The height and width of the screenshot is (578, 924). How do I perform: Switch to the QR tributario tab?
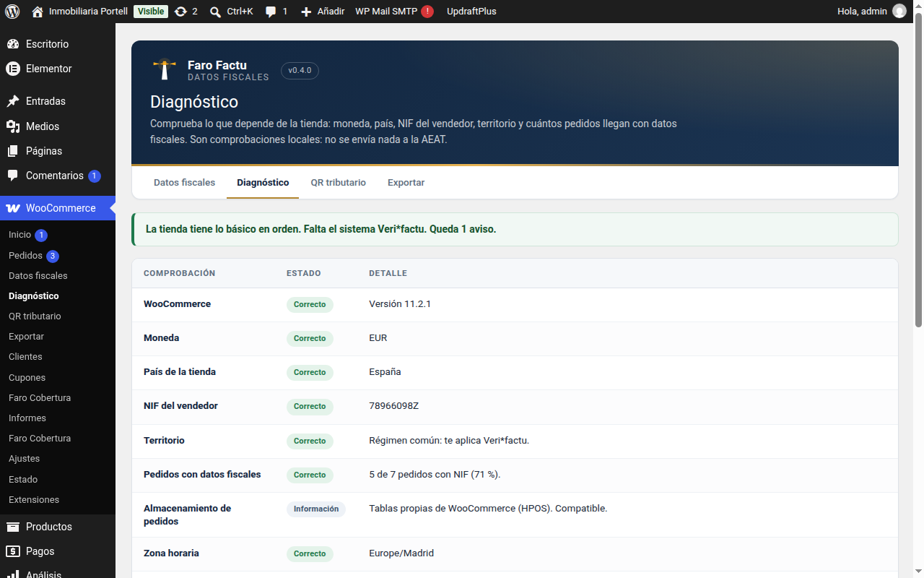(339, 183)
